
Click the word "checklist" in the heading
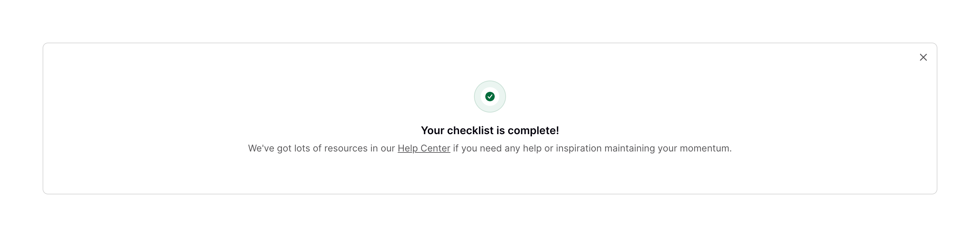(470, 130)
